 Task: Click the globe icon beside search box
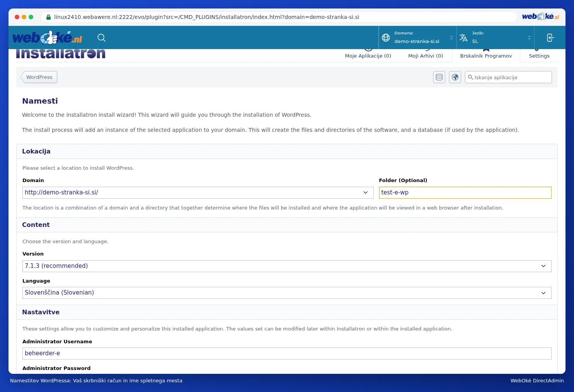[x=455, y=77]
